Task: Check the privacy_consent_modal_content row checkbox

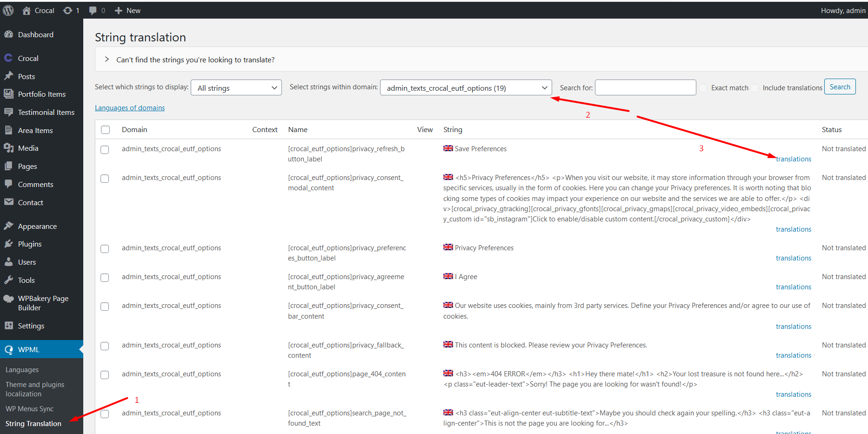Action: click(105, 179)
